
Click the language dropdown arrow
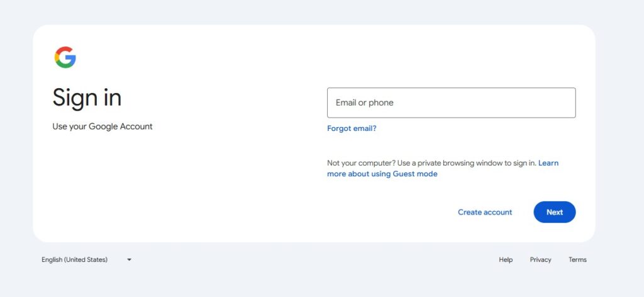[x=129, y=259]
